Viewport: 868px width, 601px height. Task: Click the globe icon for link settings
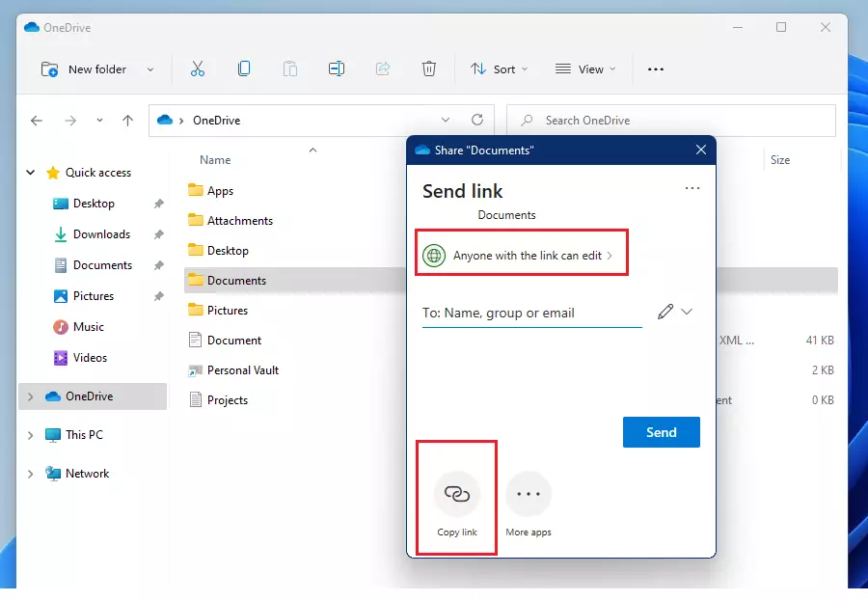coord(434,256)
